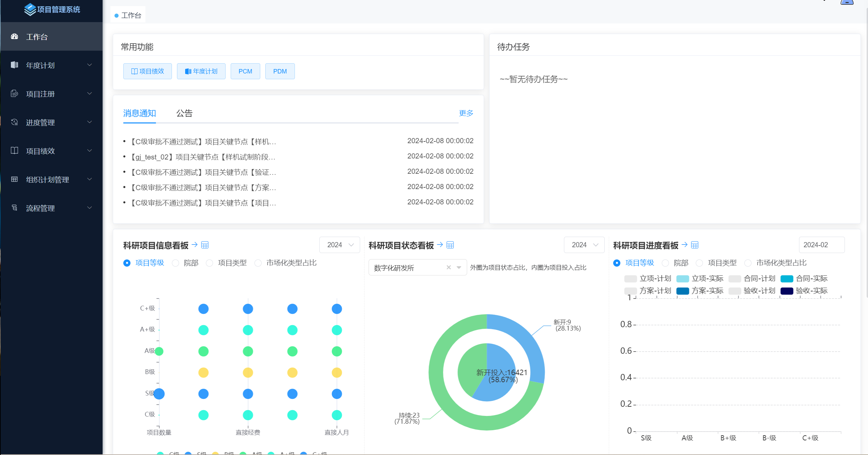Click the 组织计划管理 table icon in sidebar
Image resolution: width=868 pixels, height=455 pixels.
(14, 179)
